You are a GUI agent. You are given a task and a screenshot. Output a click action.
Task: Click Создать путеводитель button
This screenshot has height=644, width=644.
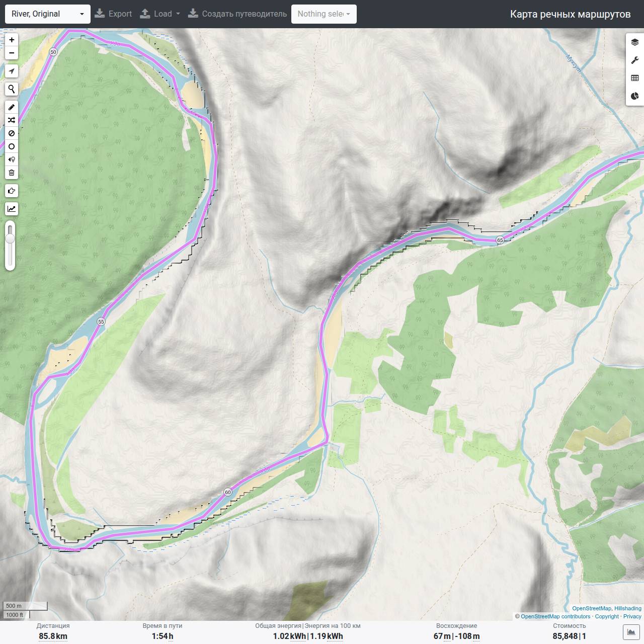pos(237,14)
